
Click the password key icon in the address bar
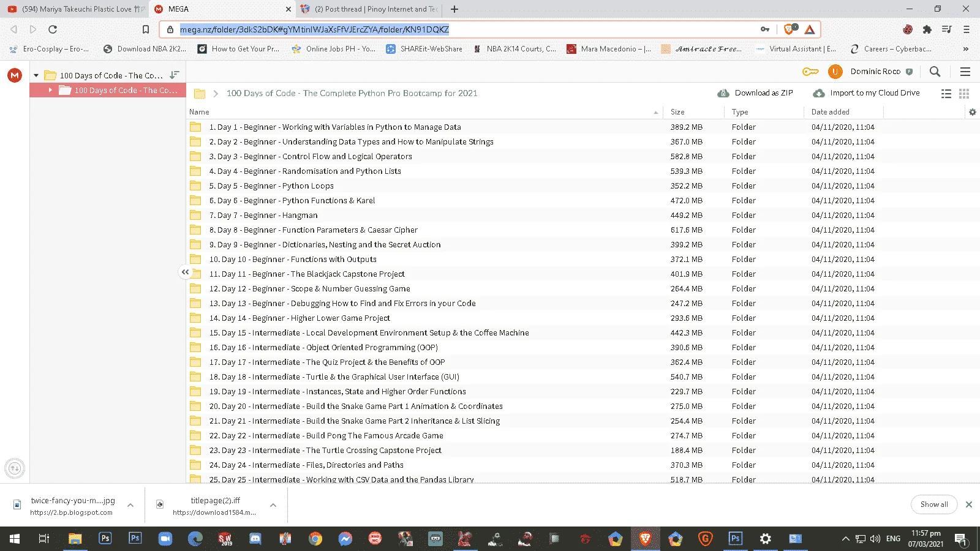coord(765,29)
